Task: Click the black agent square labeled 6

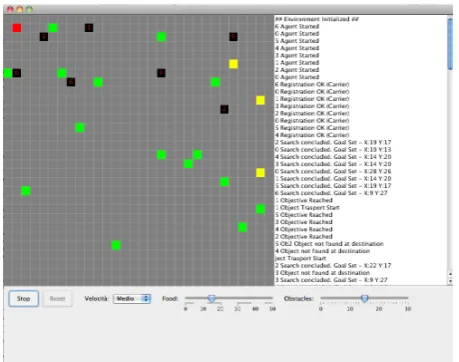Action: [71, 82]
